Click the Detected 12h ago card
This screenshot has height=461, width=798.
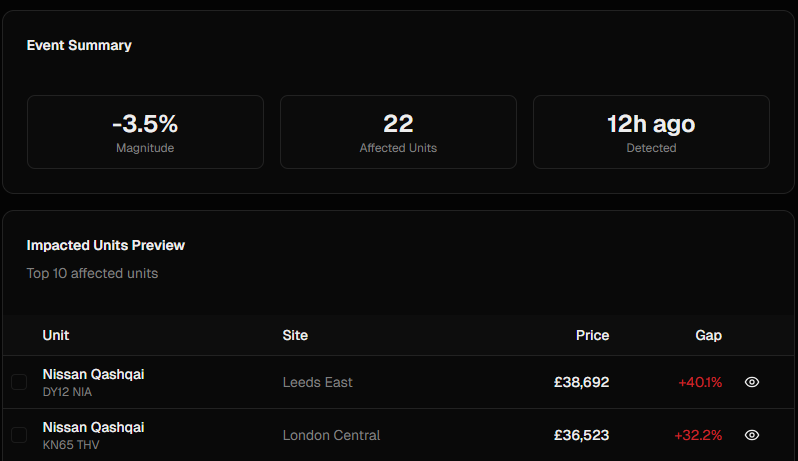tap(651, 132)
